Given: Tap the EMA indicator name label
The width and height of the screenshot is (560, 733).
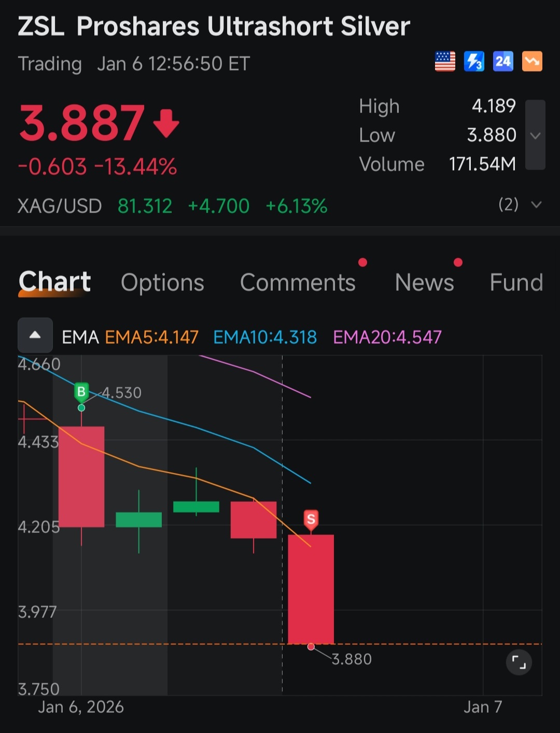Looking at the screenshot, I should 80,337.
